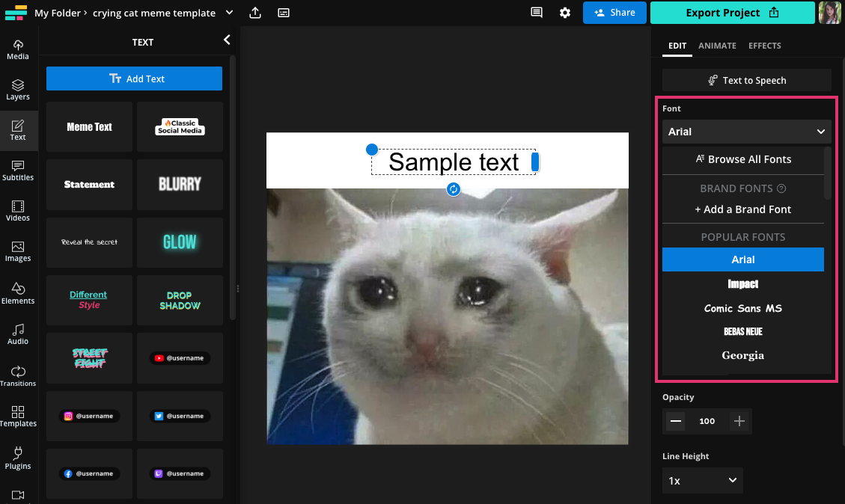
Task: Click the Add Text button
Action: tap(134, 79)
